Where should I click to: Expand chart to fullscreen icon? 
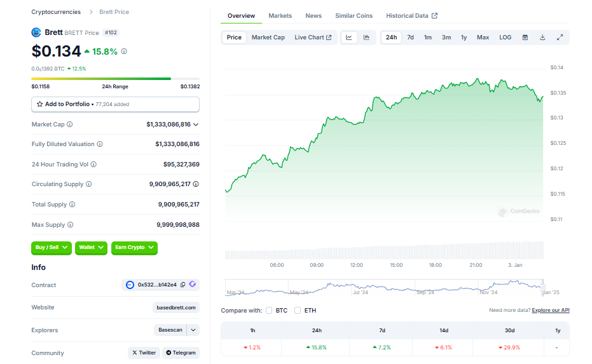560,37
